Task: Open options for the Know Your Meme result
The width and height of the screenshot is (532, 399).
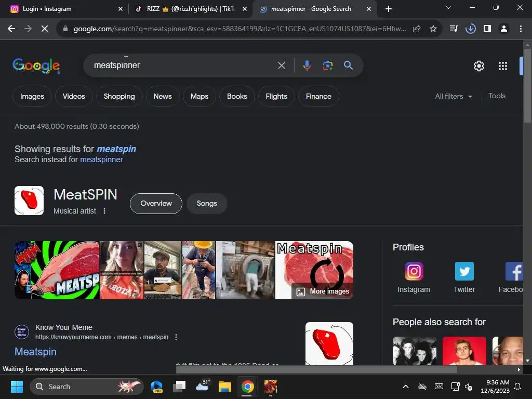Action: [x=176, y=337]
